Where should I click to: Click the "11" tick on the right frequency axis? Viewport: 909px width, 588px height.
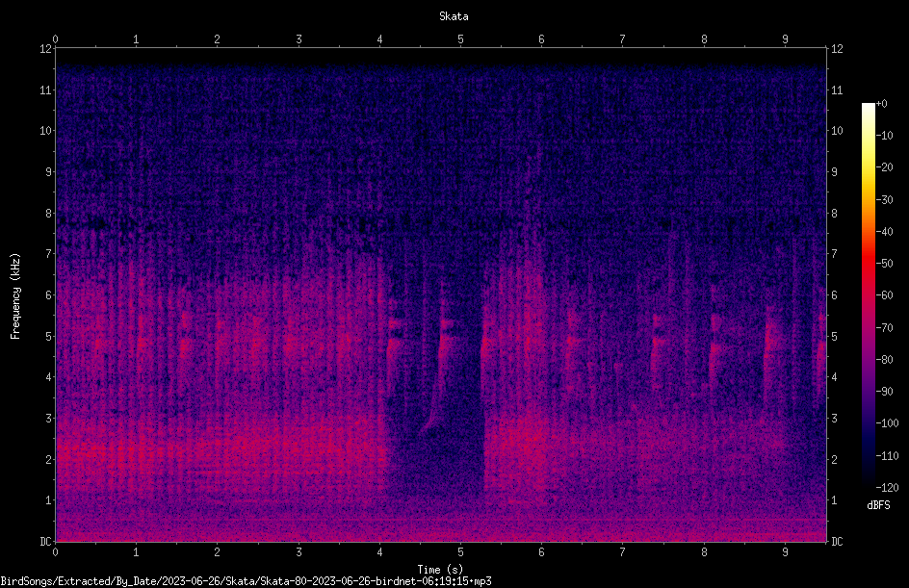837,90
